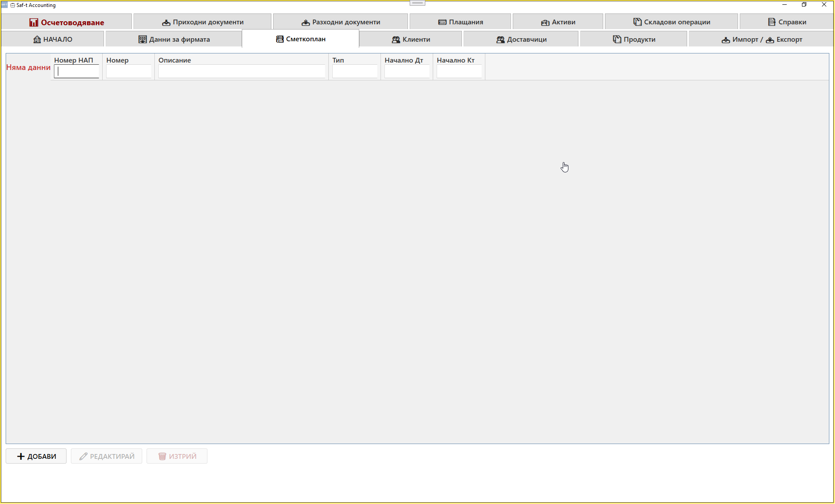This screenshot has height=504, width=835.
Task: Click the Описание column header
Action: click(175, 60)
